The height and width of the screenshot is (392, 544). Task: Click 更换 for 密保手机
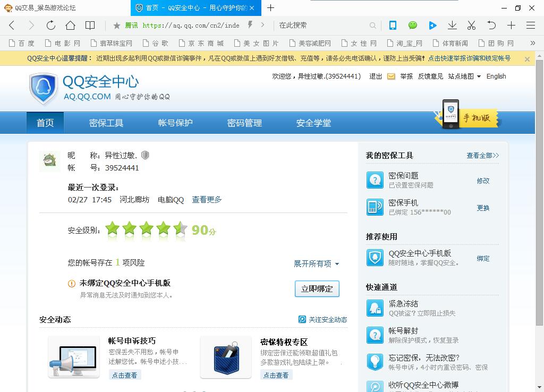[483, 208]
